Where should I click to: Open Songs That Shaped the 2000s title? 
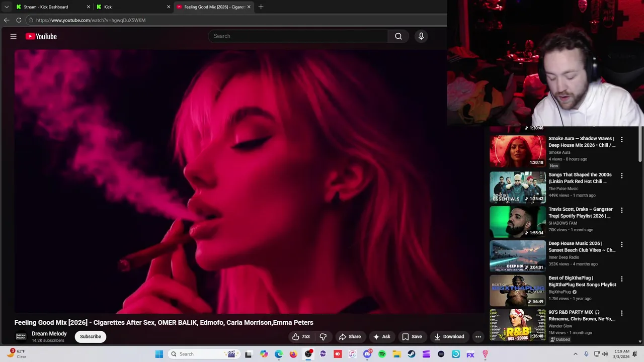[580, 178]
